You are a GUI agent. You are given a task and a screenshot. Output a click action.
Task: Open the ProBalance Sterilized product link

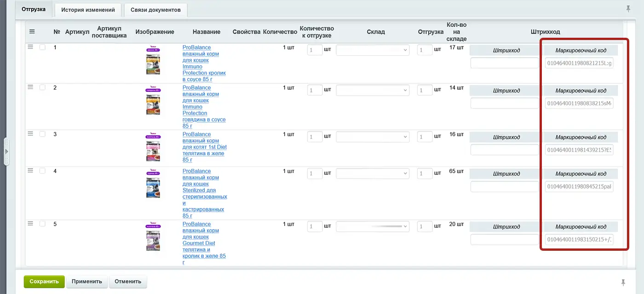205,193
